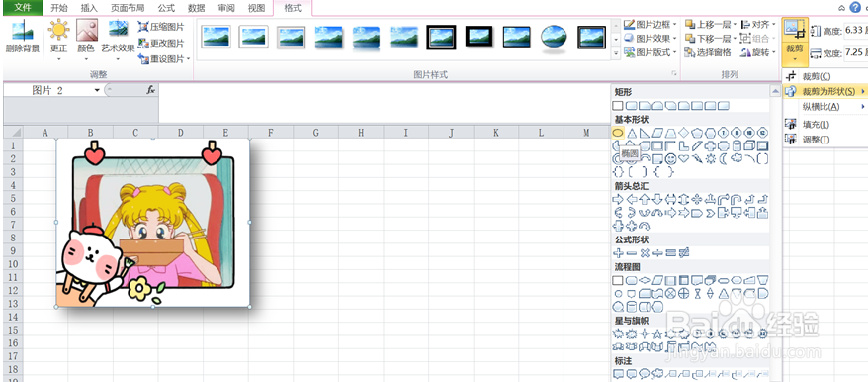Choose the not-equal formula shape
Image resolution: width=868 pixels, height=382 pixels.
click(684, 252)
